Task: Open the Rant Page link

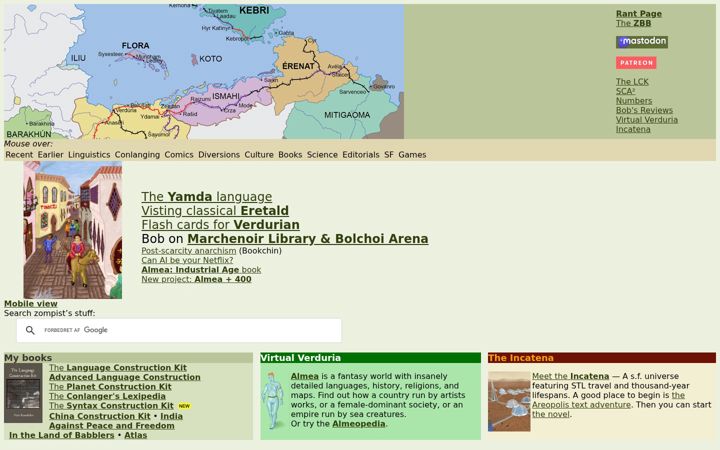Action: point(639,14)
